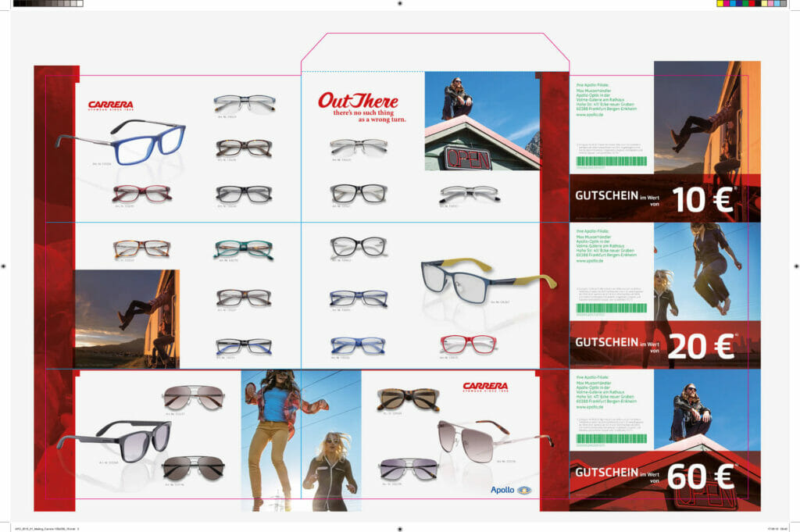Click the 'GUTSCHEIN' text on the 20 € voucher

(606, 342)
